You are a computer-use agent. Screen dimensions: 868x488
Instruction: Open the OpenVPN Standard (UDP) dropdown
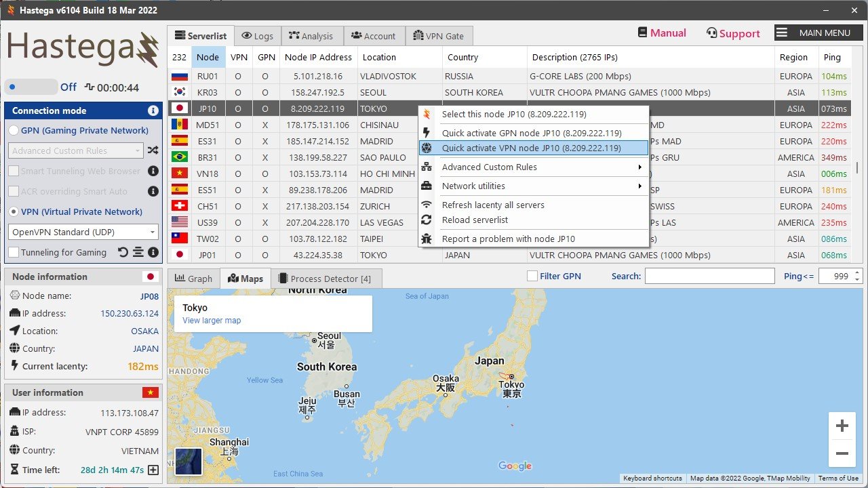[83, 232]
